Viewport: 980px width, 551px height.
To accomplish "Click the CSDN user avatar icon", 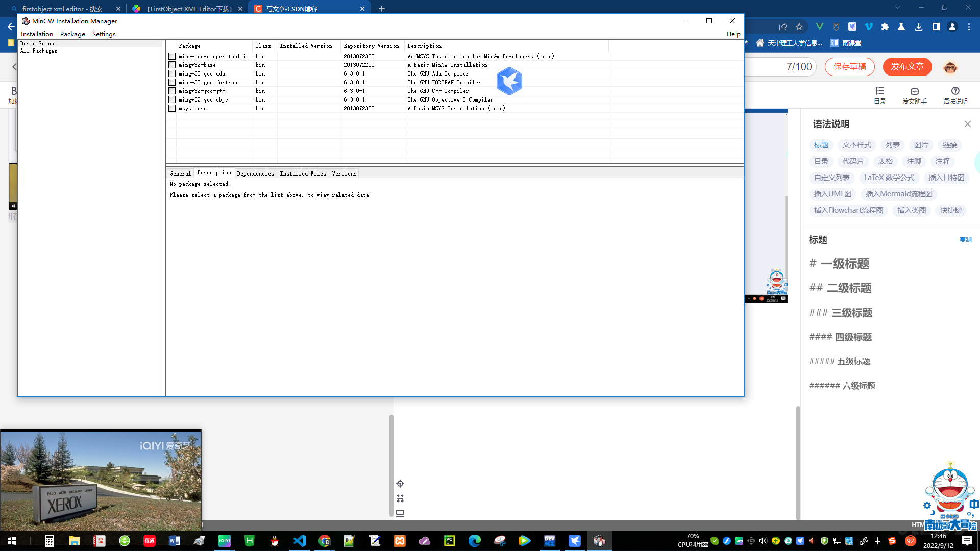I will 950,67.
